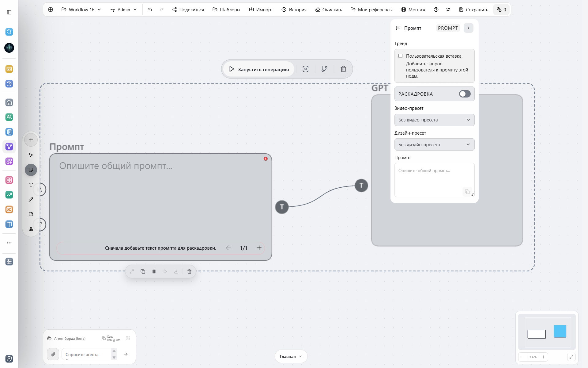
Task: Expand the Workflow 16 dropdown
Action: click(x=81, y=10)
